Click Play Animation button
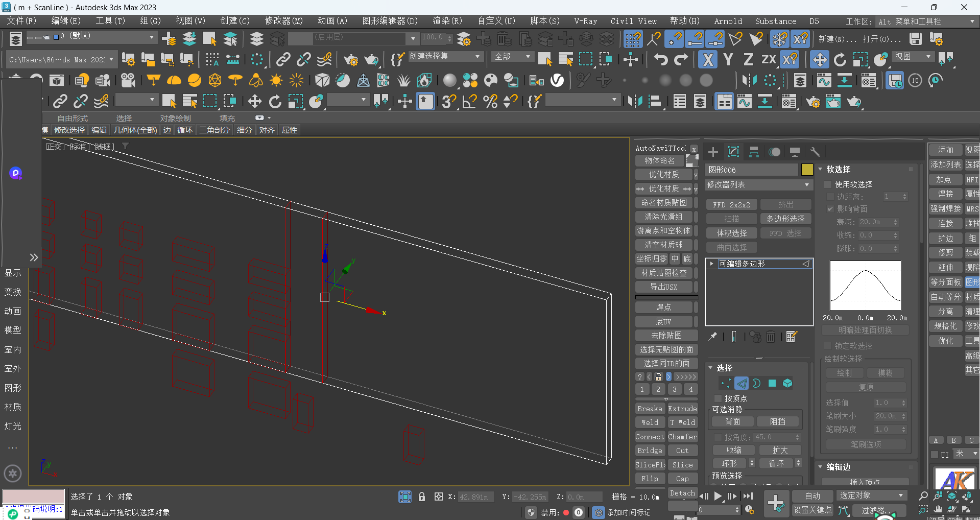The height and width of the screenshot is (520, 980). pyautogui.click(x=718, y=496)
